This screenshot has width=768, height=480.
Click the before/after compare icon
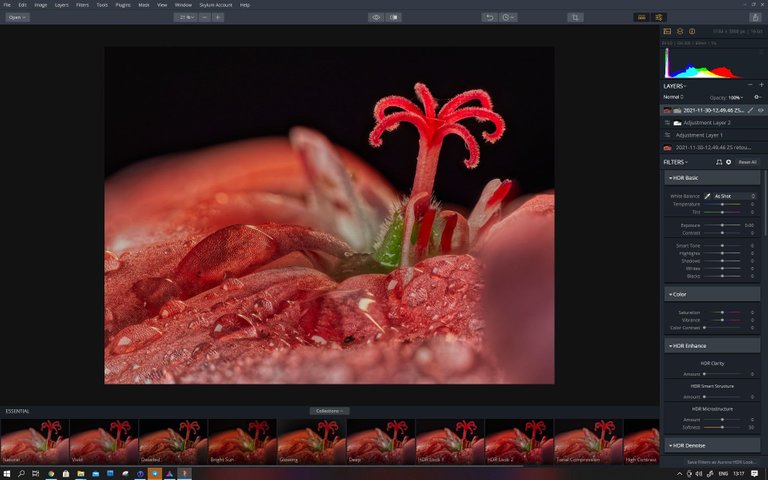point(394,17)
